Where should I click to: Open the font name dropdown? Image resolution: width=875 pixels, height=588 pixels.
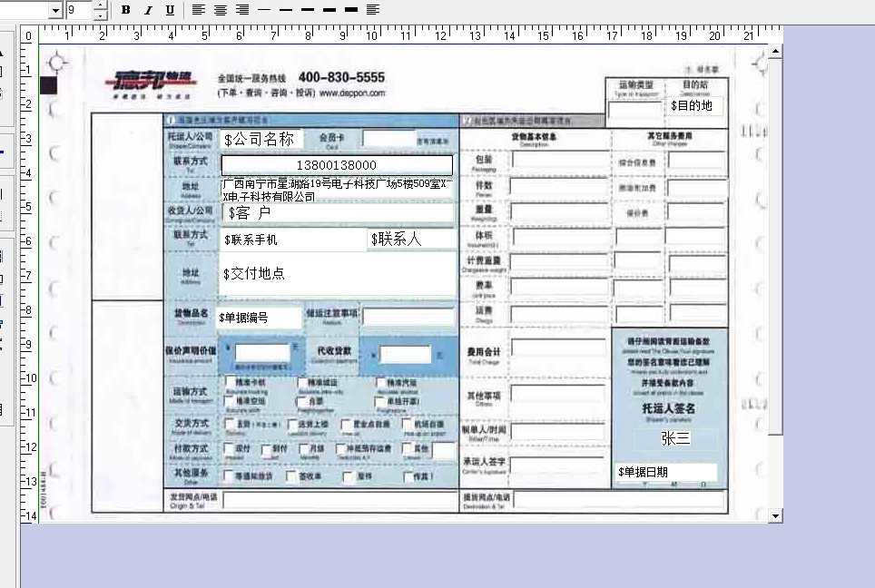point(55,10)
